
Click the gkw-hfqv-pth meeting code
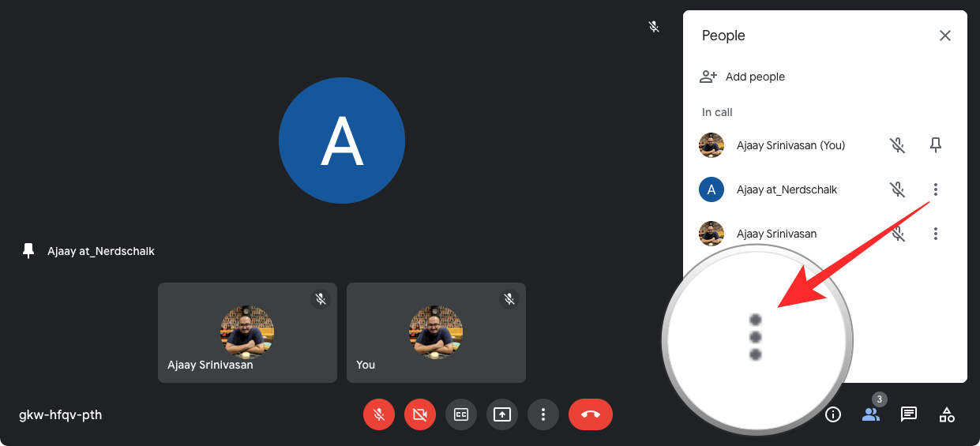tap(60, 414)
